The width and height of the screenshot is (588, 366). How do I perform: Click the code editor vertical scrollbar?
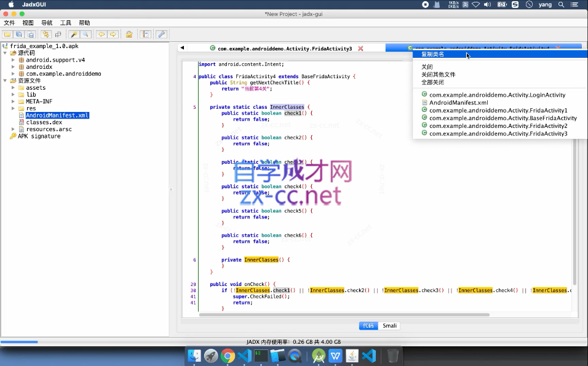coord(574,173)
